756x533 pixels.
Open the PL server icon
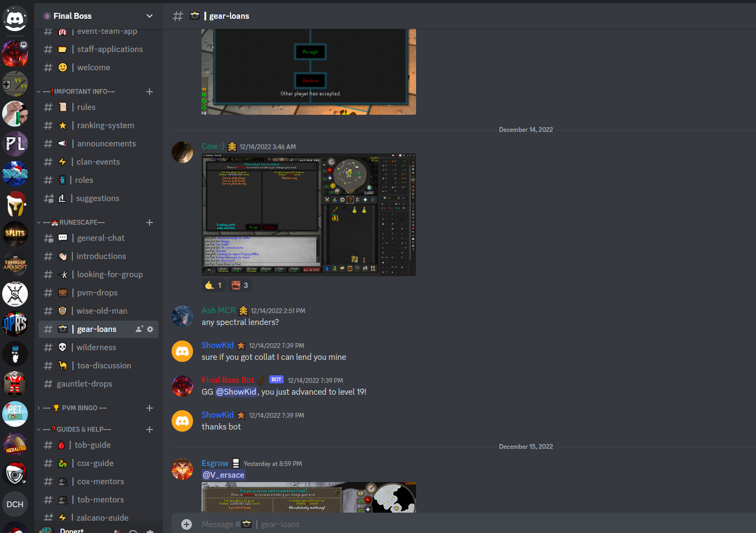15,144
